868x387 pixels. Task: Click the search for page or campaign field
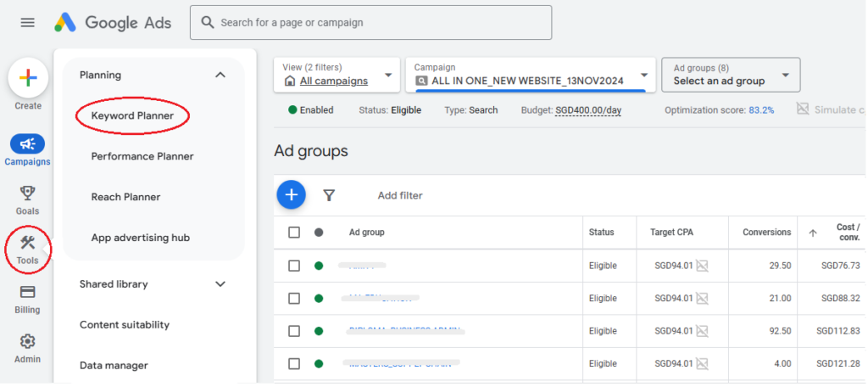(x=370, y=23)
